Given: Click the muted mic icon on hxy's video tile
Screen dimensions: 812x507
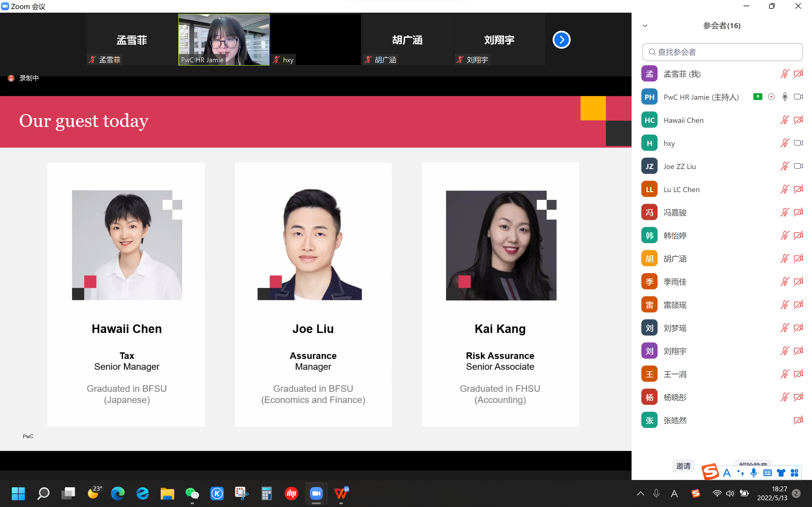Looking at the screenshot, I should click(x=276, y=60).
